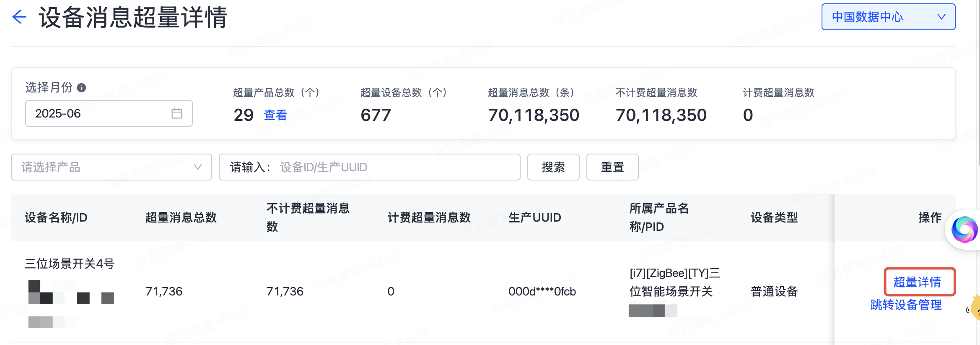The image size is (980, 345).
Task: Open the 查看 link next to 29
Action: 275,115
